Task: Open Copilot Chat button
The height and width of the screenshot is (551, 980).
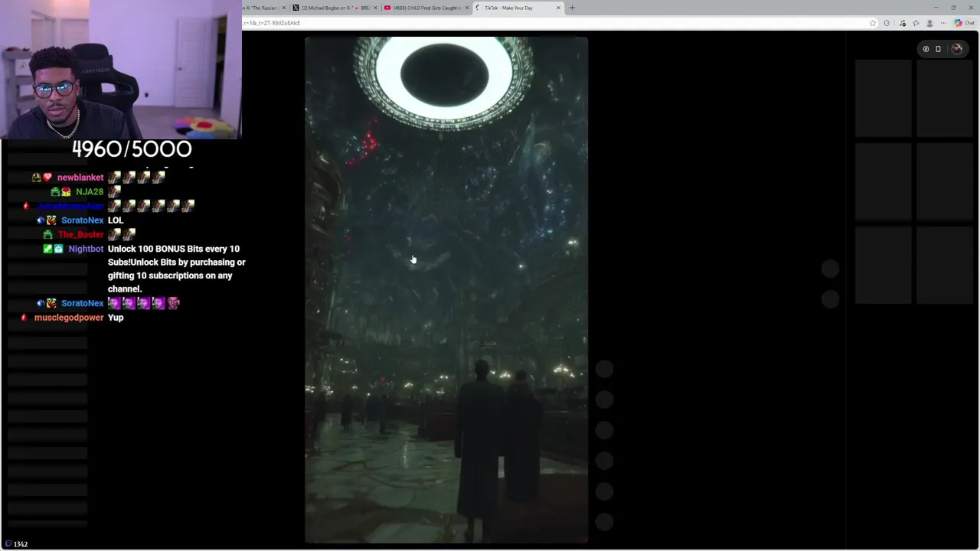Action: click(x=963, y=23)
